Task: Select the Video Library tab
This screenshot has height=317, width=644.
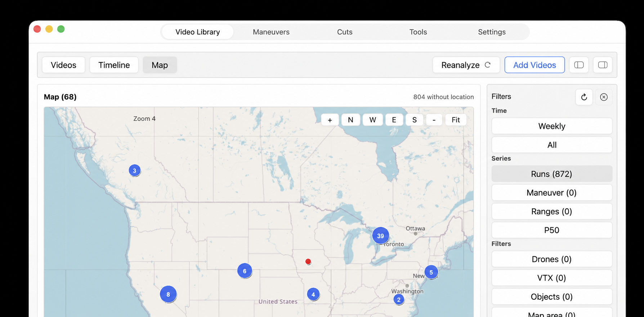Action: (x=198, y=32)
